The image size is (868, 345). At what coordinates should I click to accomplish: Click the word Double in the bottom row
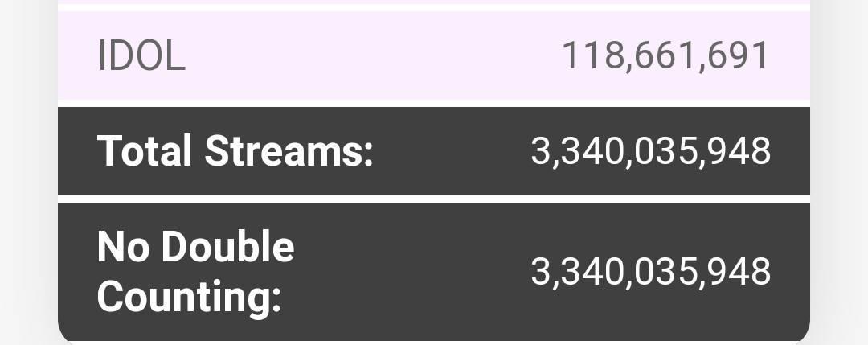click(227, 246)
